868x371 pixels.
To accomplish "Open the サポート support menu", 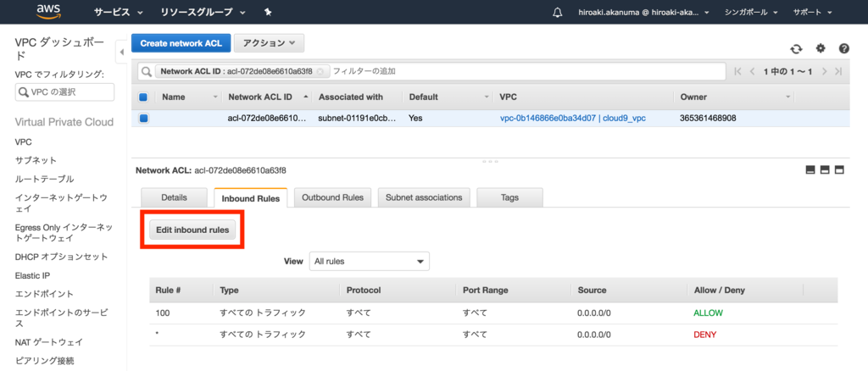I will coord(813,12).
